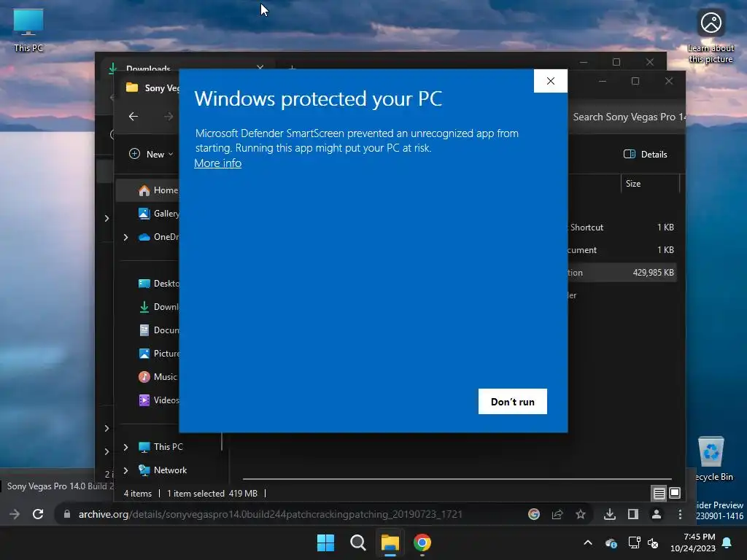Select Network in navigation pane

tap(169, 470)
